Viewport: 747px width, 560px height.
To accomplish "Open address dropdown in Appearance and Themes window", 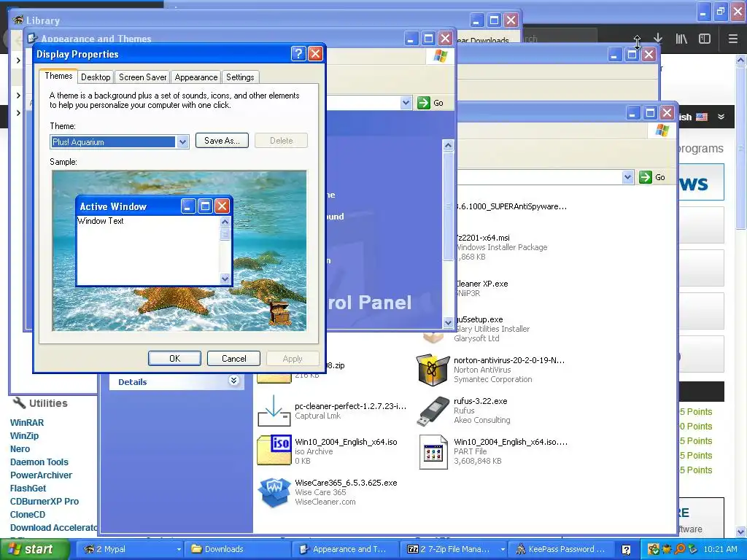I will tap(406, 103).
